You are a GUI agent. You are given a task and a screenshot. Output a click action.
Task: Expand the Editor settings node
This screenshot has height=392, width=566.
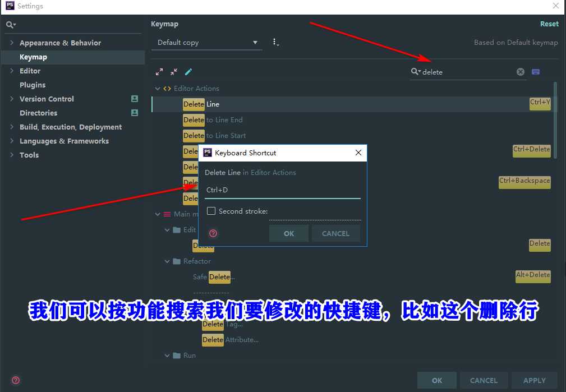coord(12,71)
